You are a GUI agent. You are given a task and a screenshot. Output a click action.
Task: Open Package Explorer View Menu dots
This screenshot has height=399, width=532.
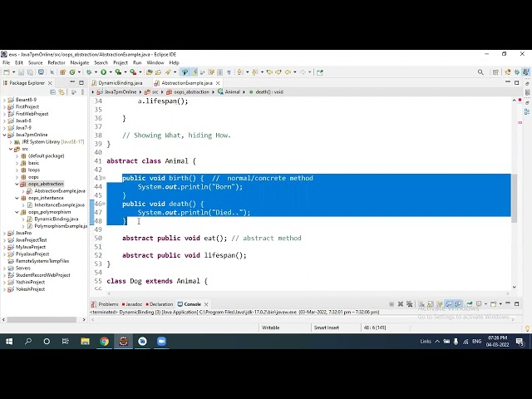[x=82, y=92]
